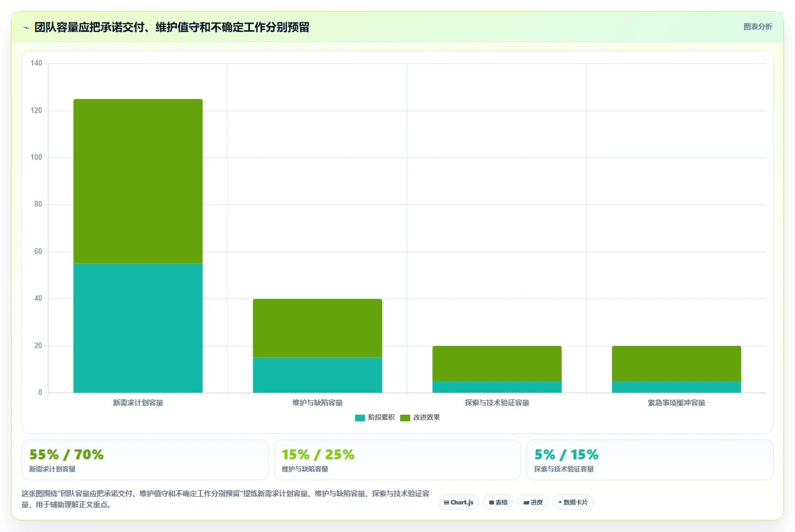Click the y-axis value 100
This screenshot has height=532, width=795.
coord(36,158)
